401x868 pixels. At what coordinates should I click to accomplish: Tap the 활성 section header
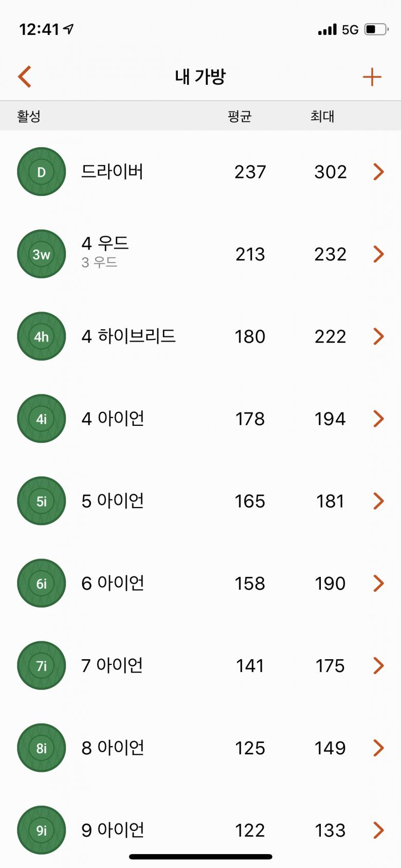click(x=29, y=116)
